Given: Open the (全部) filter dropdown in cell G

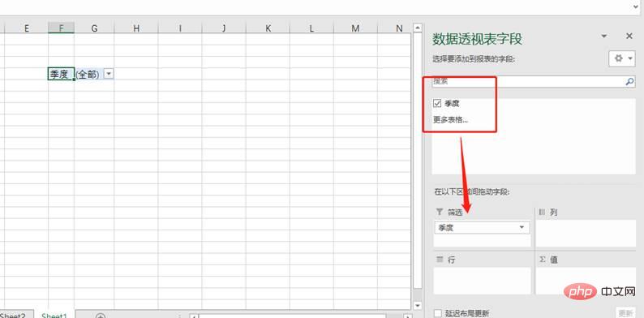Looking at the screenshot, I should click(x=109, y=74).
